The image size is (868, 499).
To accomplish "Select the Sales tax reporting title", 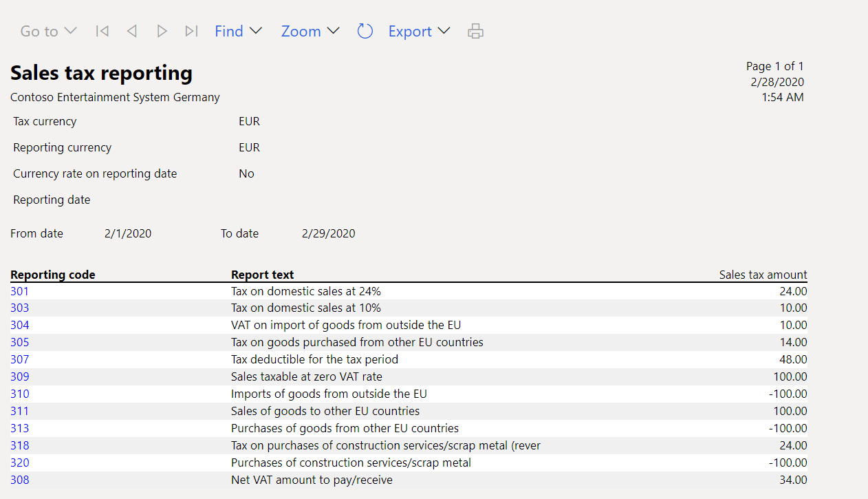I will point(101,73).
